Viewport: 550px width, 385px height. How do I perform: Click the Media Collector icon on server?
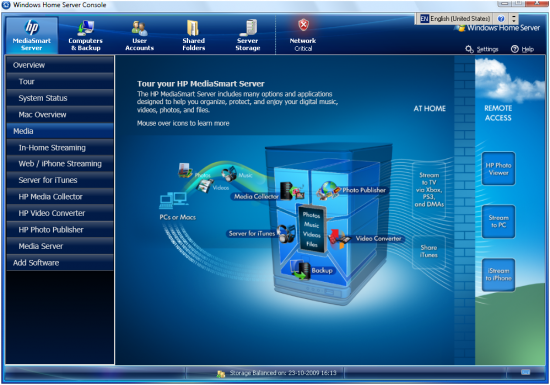coord(291,191)
